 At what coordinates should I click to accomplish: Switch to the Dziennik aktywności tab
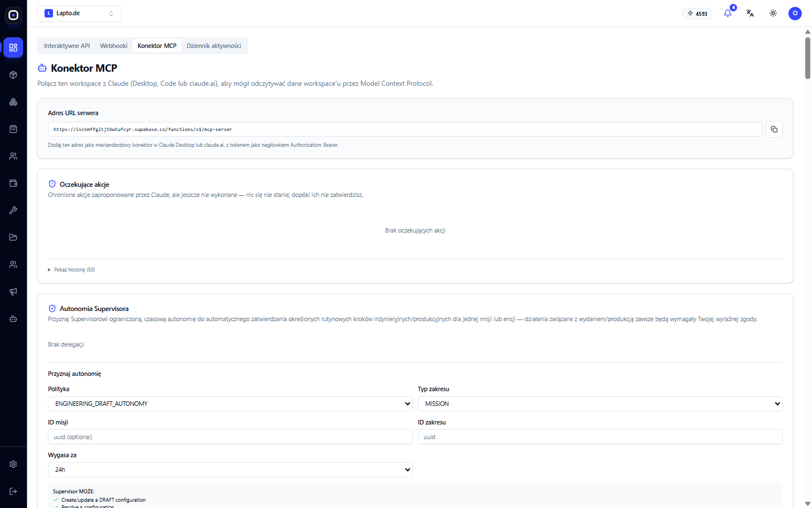[x=214, y=46]
